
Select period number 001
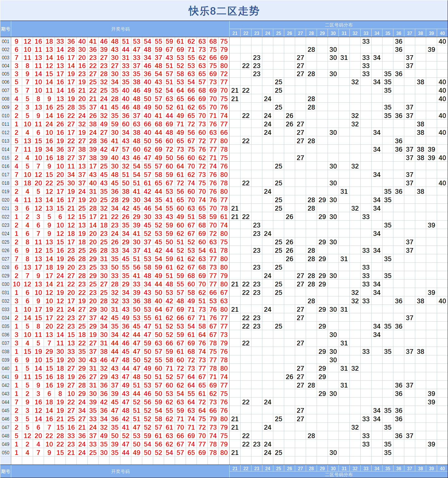[x=6, y=41]
